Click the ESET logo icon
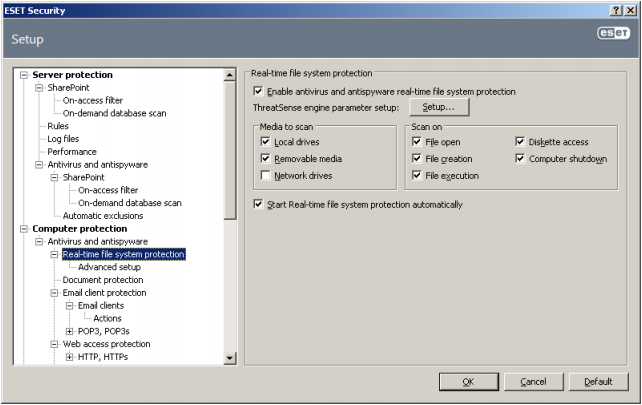The image size is (642, 405). click(613, 33)
